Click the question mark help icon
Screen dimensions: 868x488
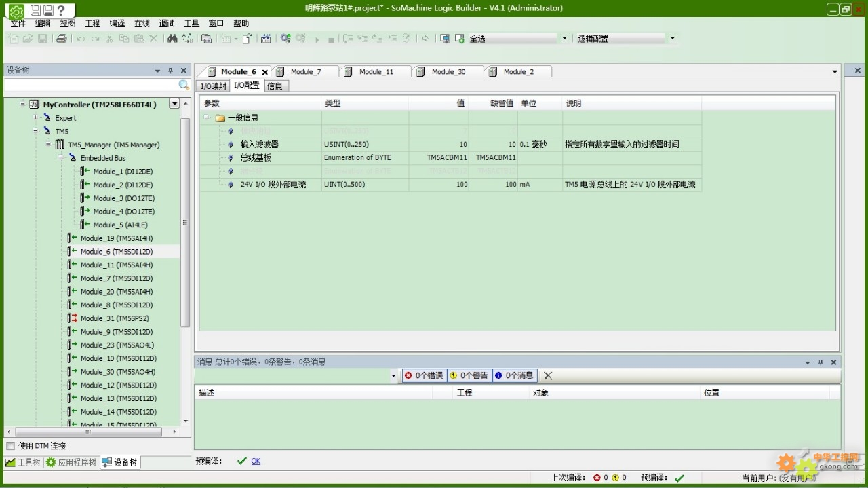click(62, 10)
